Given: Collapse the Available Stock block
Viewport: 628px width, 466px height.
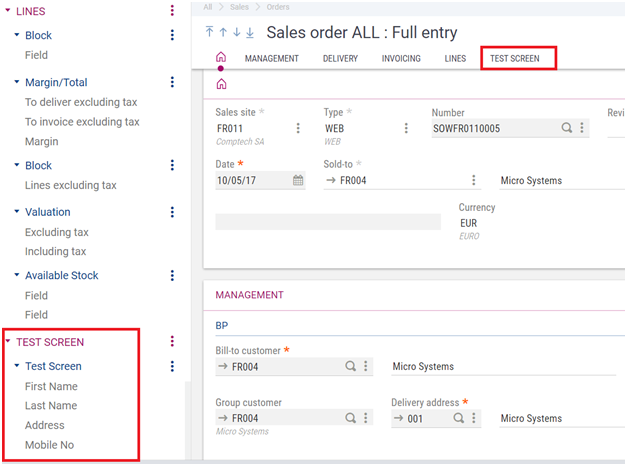Looking at the screenshot, I should (x=17, y=275).
